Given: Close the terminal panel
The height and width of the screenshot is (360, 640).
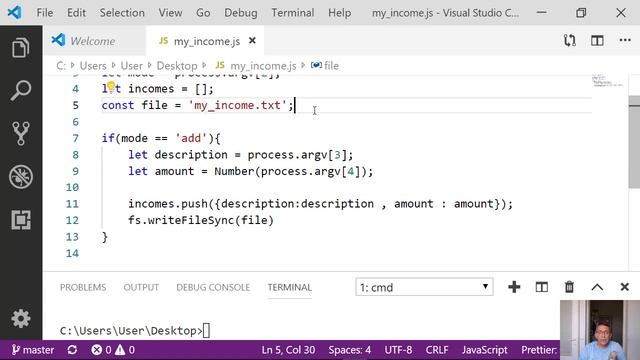Looking at the screenshot, I should click(624, 287).
